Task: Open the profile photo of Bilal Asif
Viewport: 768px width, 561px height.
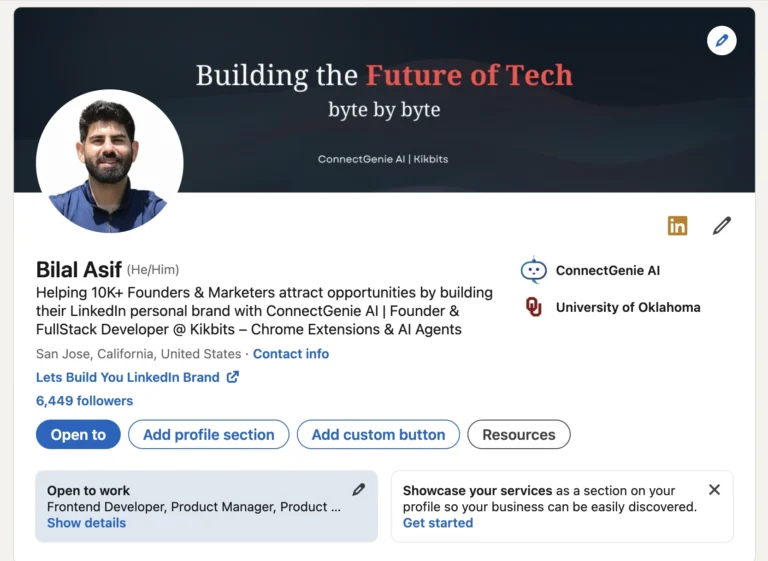Action: click(110, 161)
